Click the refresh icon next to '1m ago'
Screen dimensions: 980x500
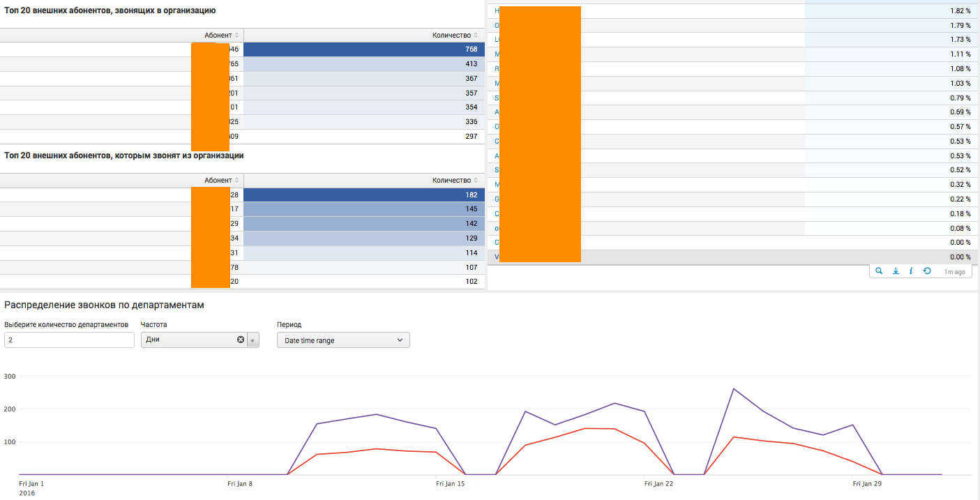coord(927,271)
